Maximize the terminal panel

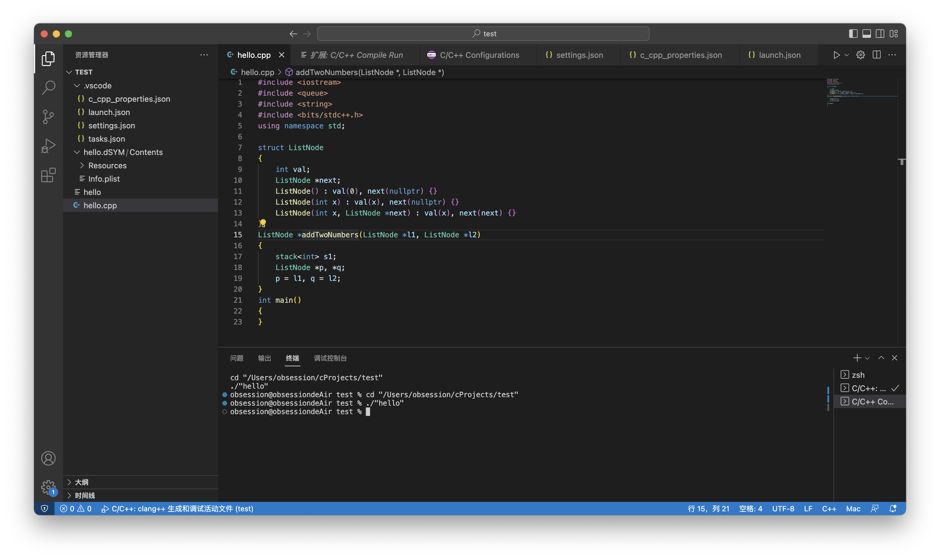tap(881, 358)
